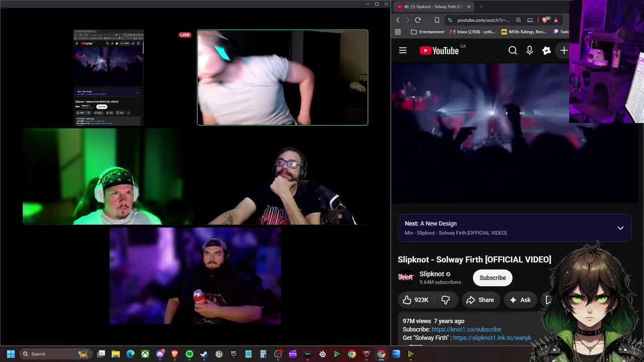The height and width of the screenshot is (362, 644).
Task: Open Slipknot channel avatar
Action: point(406,278)
